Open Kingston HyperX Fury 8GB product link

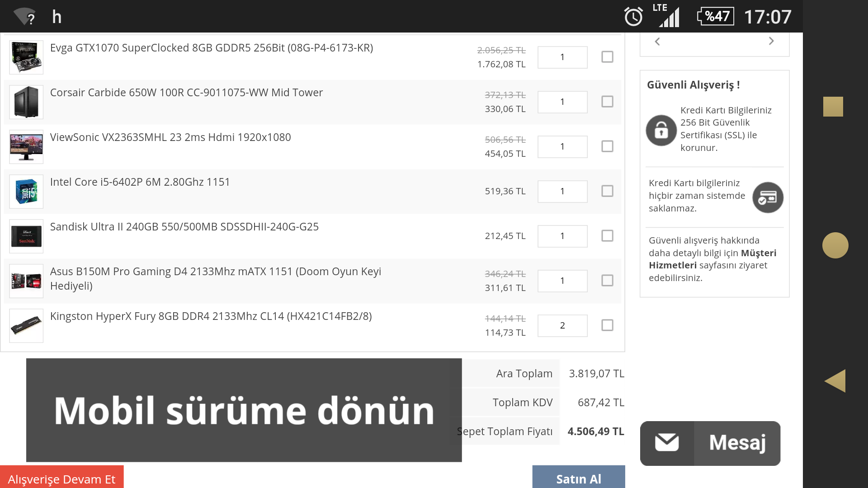(211, 316)
